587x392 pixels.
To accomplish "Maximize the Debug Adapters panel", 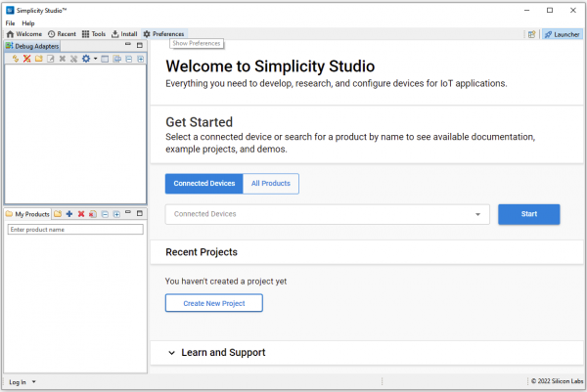I will (140, 45).
